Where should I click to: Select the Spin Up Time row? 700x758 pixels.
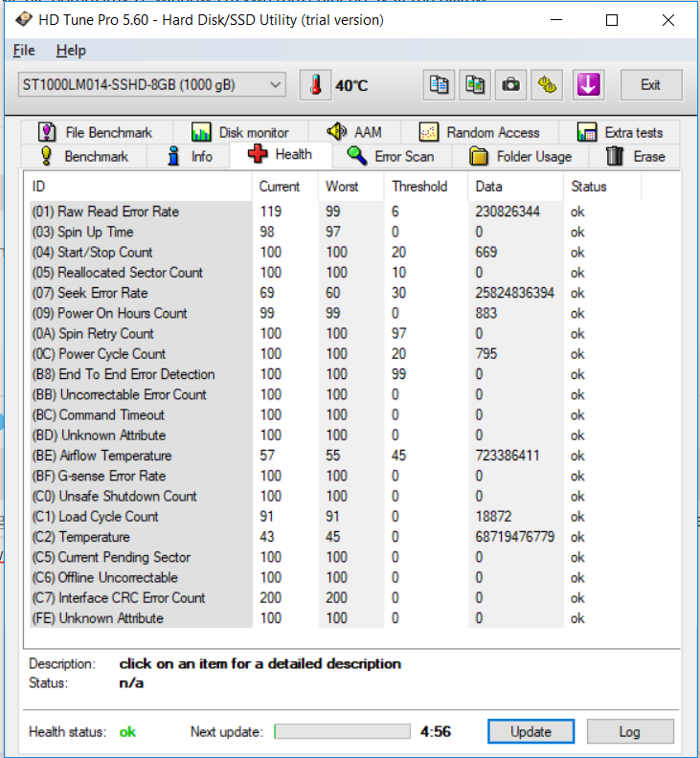(335, 232)
